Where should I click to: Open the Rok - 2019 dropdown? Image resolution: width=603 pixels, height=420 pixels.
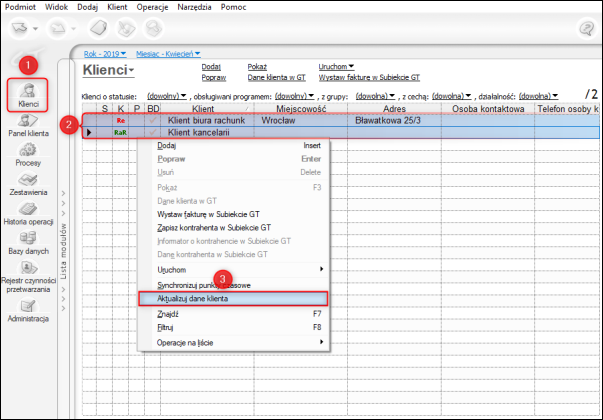[x=105, y=54]
